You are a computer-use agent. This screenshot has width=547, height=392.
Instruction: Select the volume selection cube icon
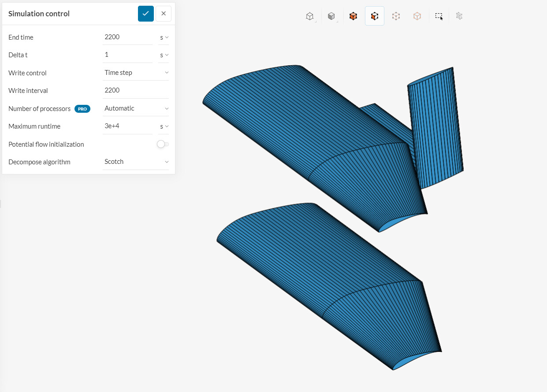click(x=353, y=16)
